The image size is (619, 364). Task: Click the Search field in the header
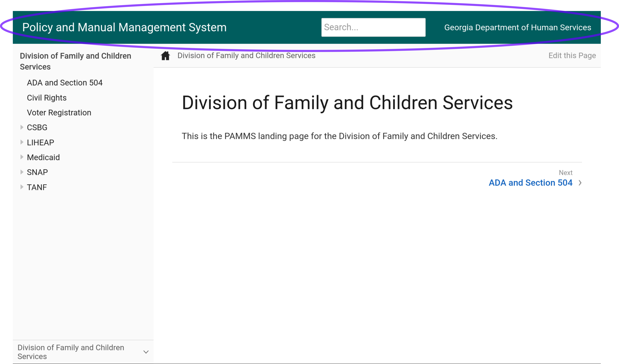tap(373, 27)
